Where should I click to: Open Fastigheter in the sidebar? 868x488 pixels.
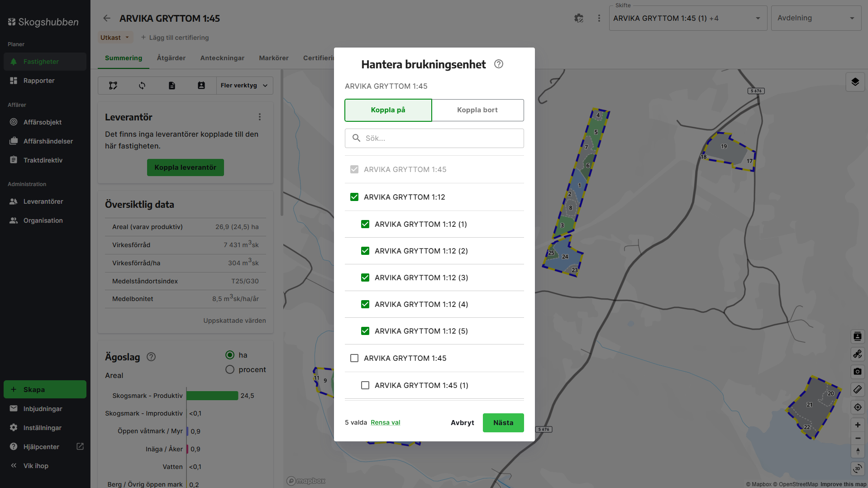click(x=45, y=62)
